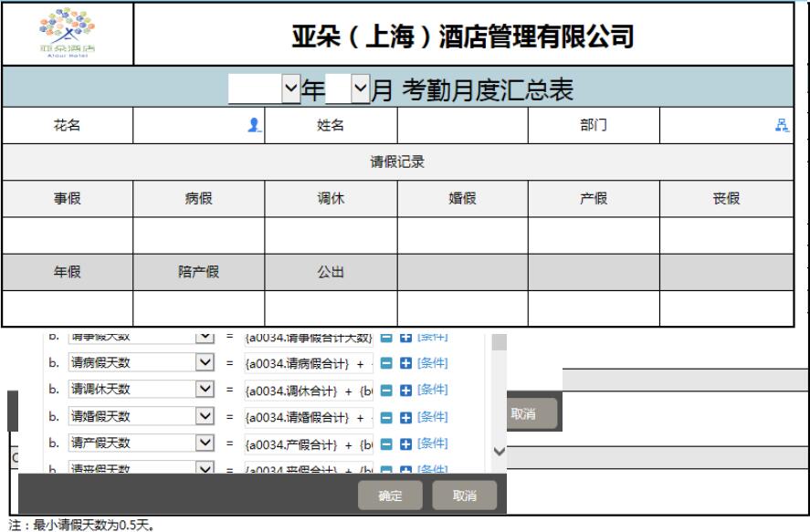Expand the 请调休天数 field dropdown
The image size is (810, 532).
click(205, 389)
